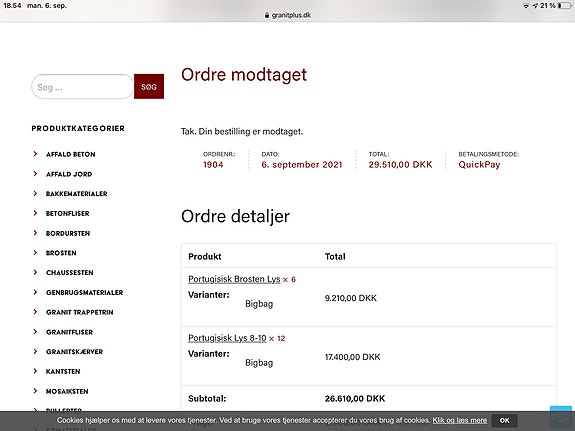
Task: Click the SØG search button
Action: pos(149,87)
